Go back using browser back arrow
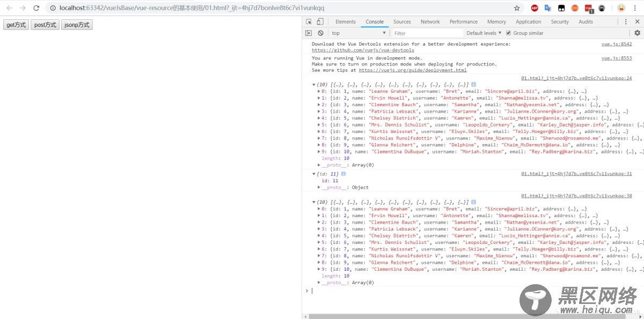 click(x=8, y=8)
